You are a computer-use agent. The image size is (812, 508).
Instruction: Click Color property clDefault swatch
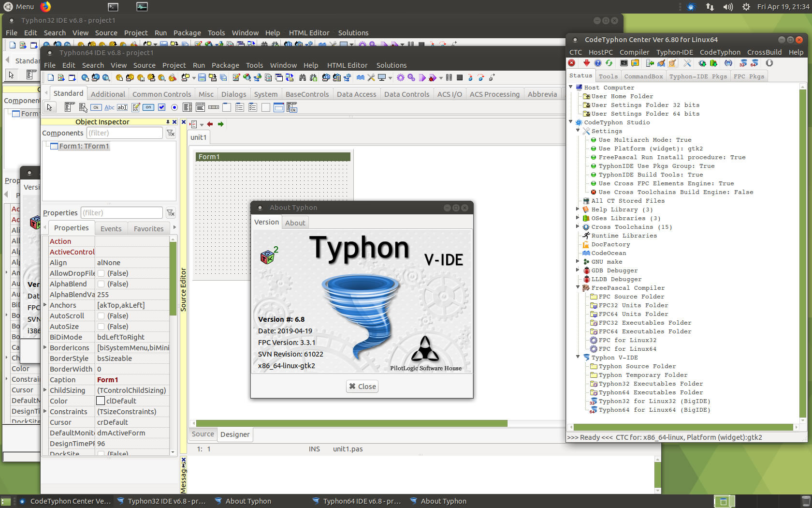click(x=101, y=401)
